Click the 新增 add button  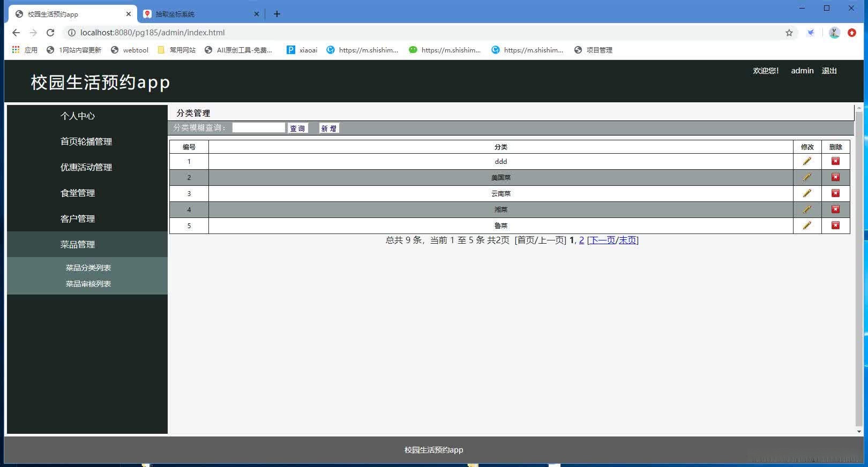(329, 128)
